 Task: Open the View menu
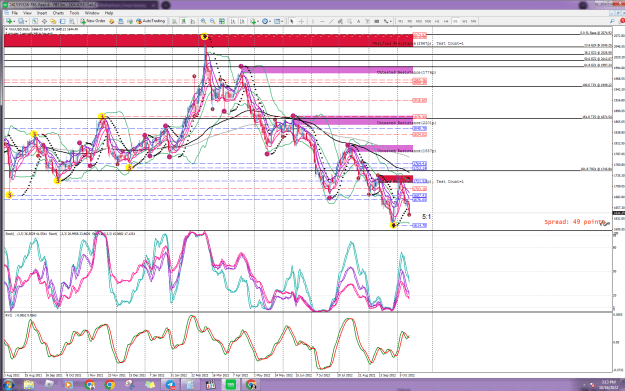click(x=27, y=13)
